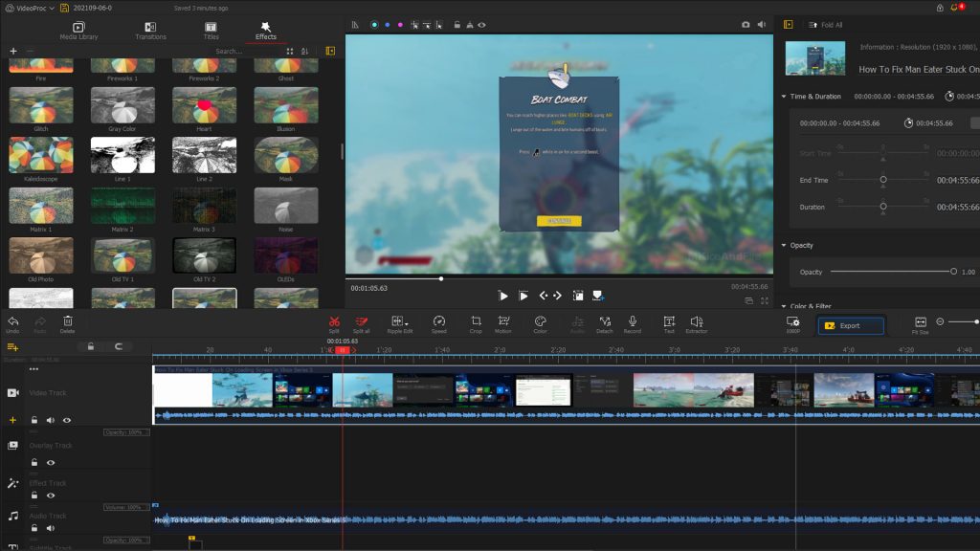
Task: Switch to the Transitions tab
Action: (x=150, y=31)
